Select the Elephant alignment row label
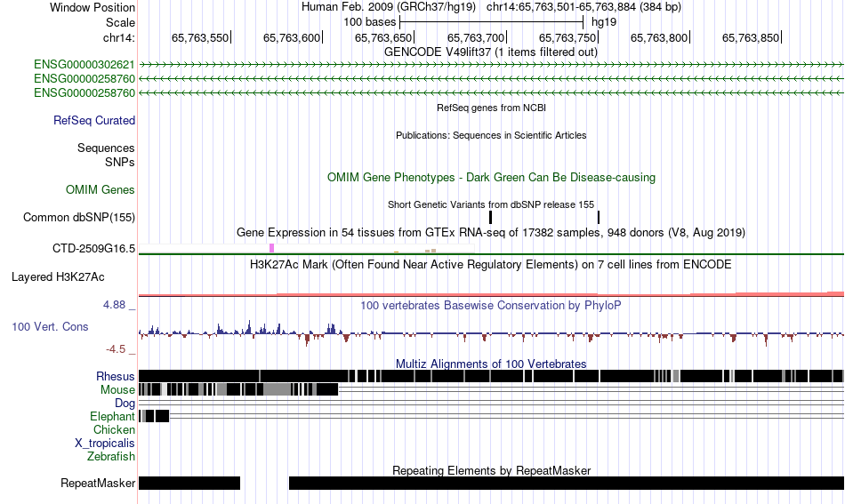 click(x=112, y=416)
